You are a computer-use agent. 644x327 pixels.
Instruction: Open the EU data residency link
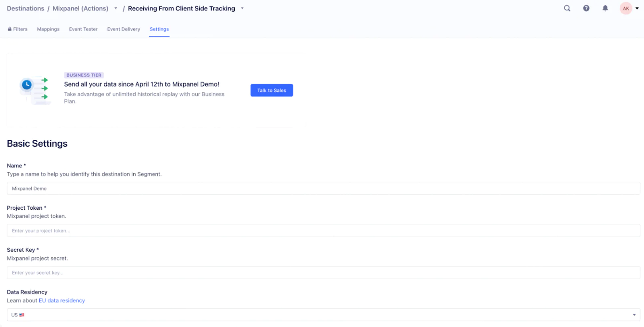(62, 300)
